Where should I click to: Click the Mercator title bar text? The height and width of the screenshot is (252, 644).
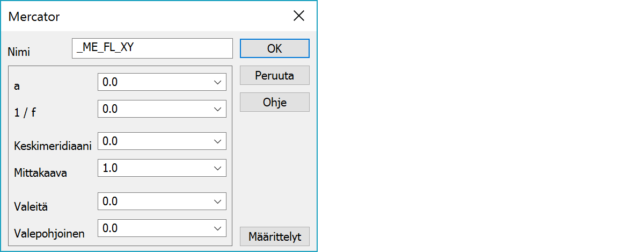(34, 17)
